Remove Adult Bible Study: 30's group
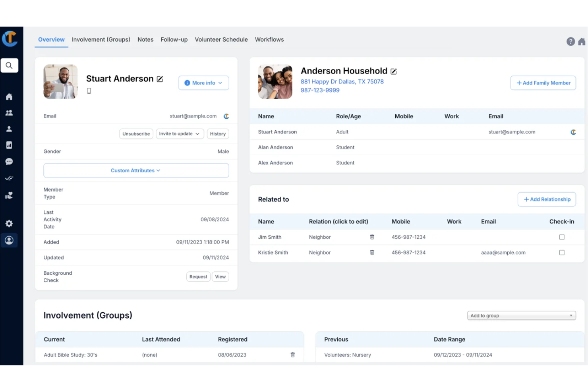Image resolution: width=588 pixels, height=392 pixels. (292, 355)
